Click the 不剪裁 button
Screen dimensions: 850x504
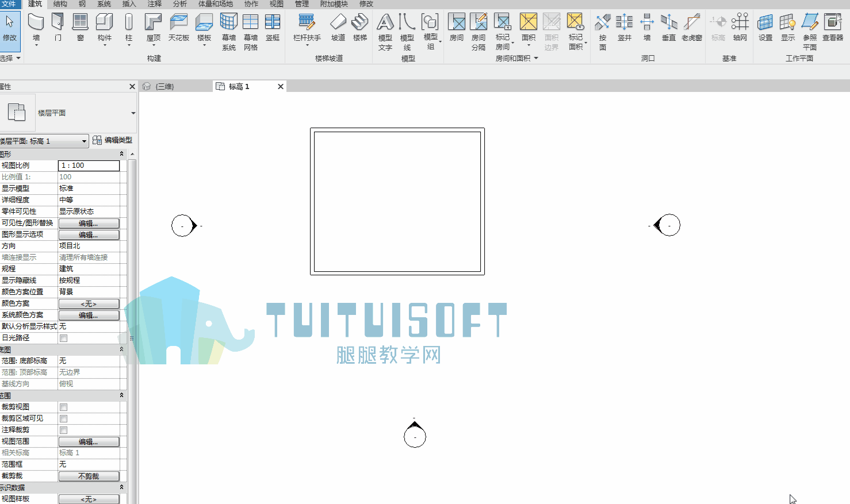[x=89, y=476]
